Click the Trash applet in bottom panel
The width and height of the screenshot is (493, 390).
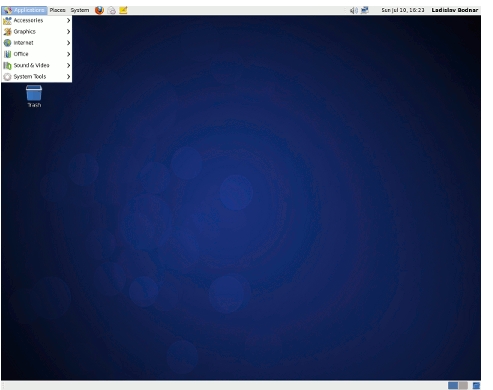coord(476,386)
